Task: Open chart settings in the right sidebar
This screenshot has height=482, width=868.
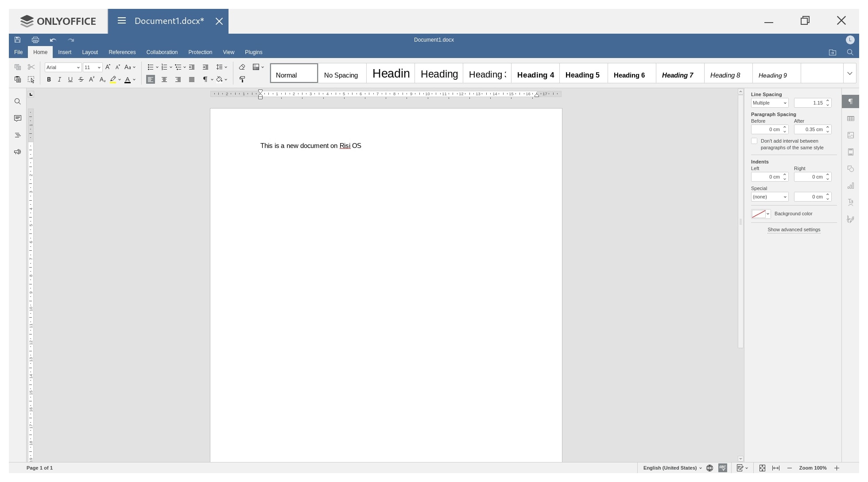Action: 851,186
